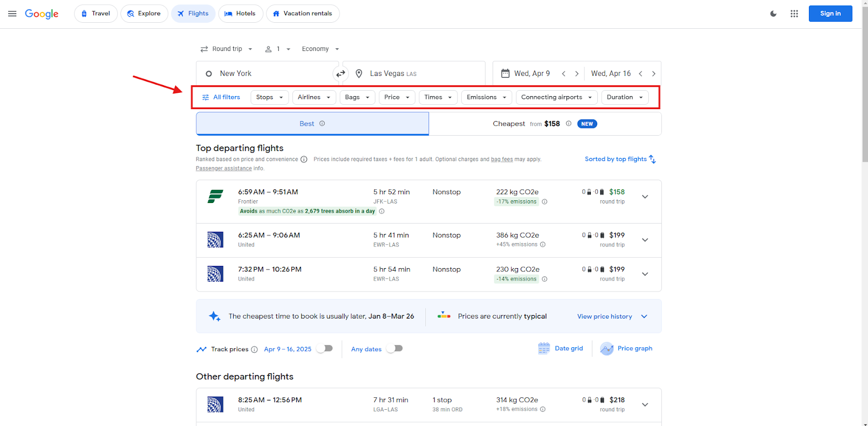Toggle Track prices for Apr 9–16
Screen dimensions: 868x426
pyautogui.click(x=325, y=348)
